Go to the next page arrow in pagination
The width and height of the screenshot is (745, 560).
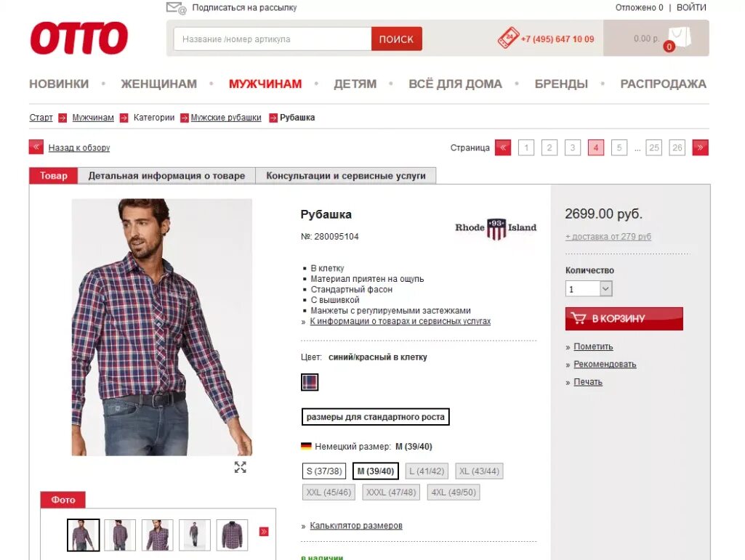click(x=701, y=147)
